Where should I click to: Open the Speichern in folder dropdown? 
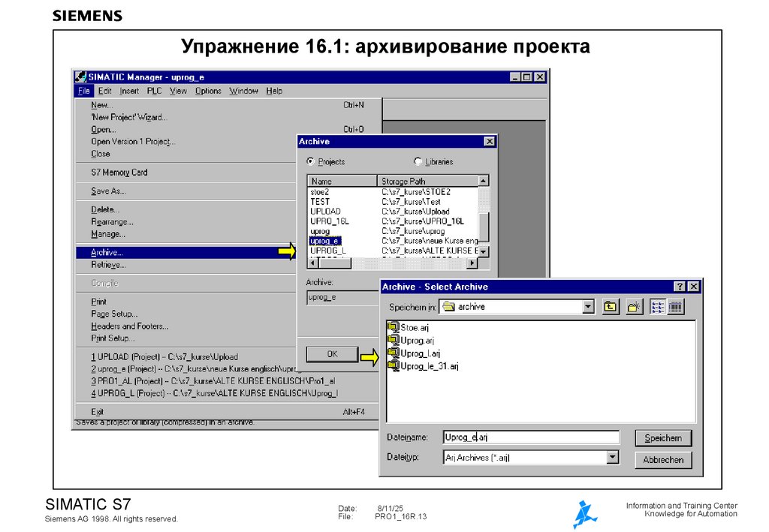click(588, 306)
